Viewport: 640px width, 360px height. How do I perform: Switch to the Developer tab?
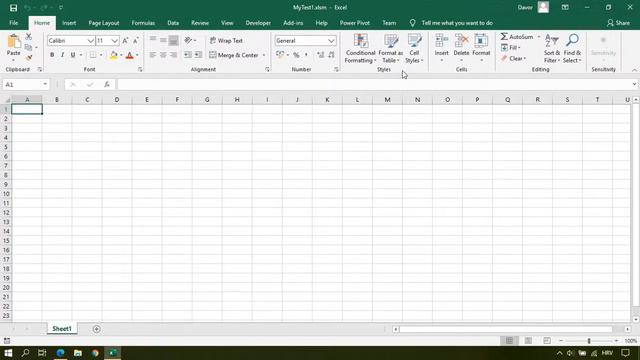[258, 23]
